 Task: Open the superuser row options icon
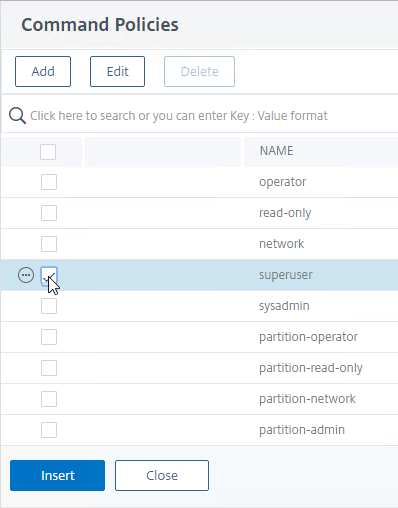coord(26,275)
